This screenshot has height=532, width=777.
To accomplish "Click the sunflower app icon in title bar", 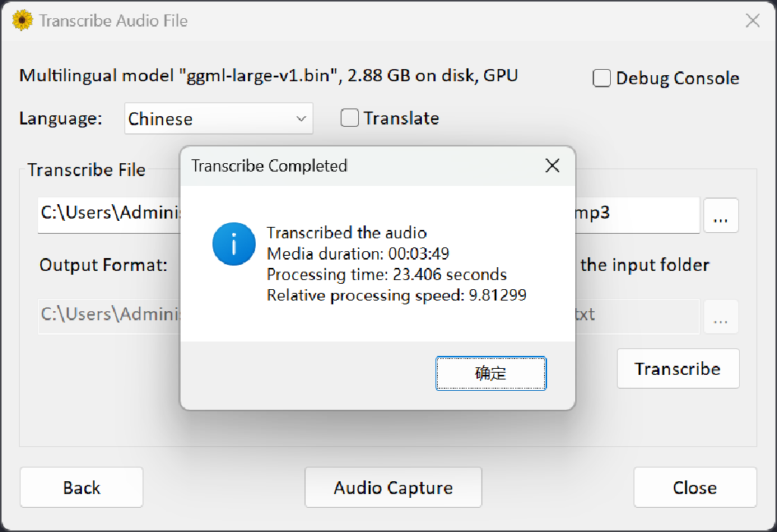I will tap(23, 20).
